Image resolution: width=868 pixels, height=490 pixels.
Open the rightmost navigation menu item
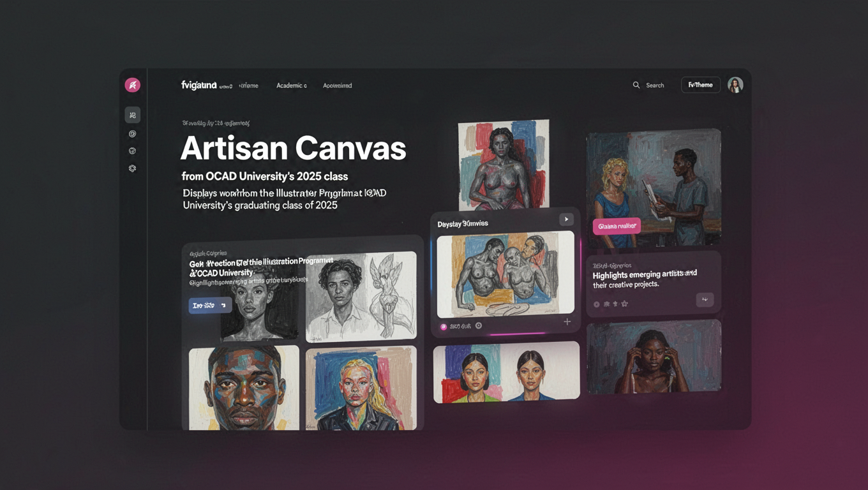(x=337, y=85)
